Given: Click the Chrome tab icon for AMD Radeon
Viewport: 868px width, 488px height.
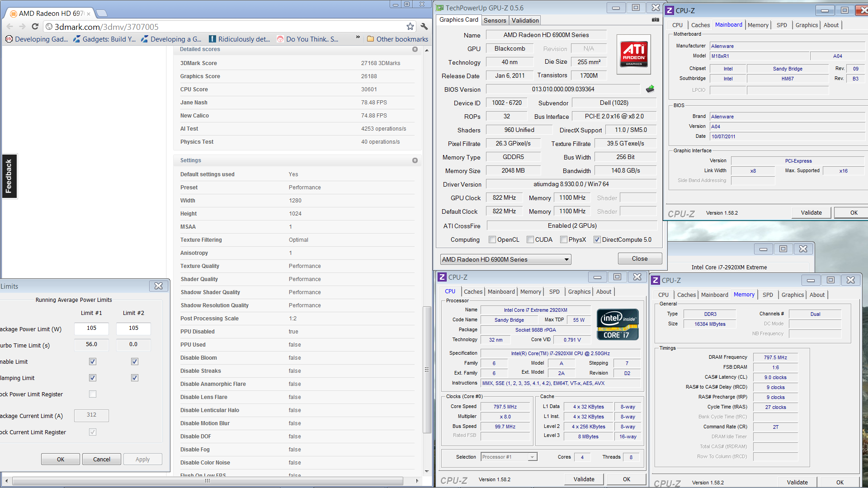Looking at the screenshot, I should [x=13, y=14].
